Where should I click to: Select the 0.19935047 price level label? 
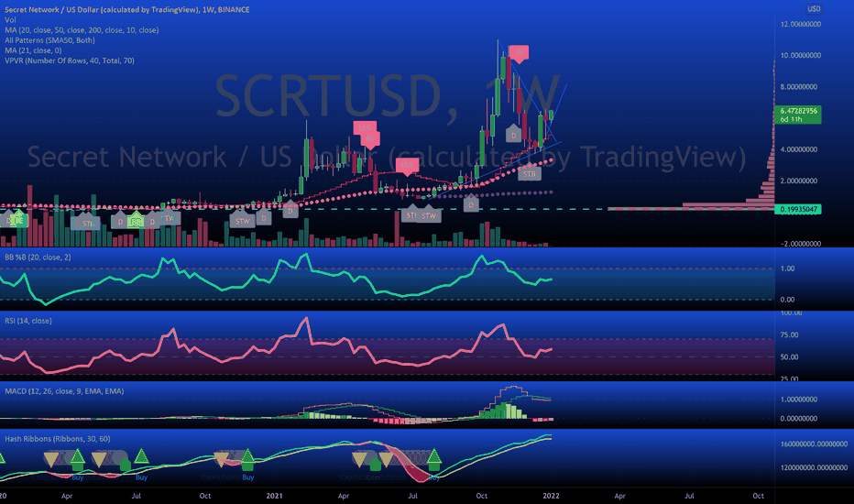798,209
